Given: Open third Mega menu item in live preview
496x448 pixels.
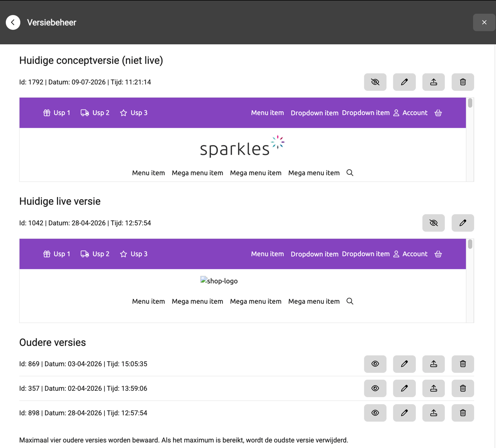Looking at the screenshot, I should (x=314, y=301).
